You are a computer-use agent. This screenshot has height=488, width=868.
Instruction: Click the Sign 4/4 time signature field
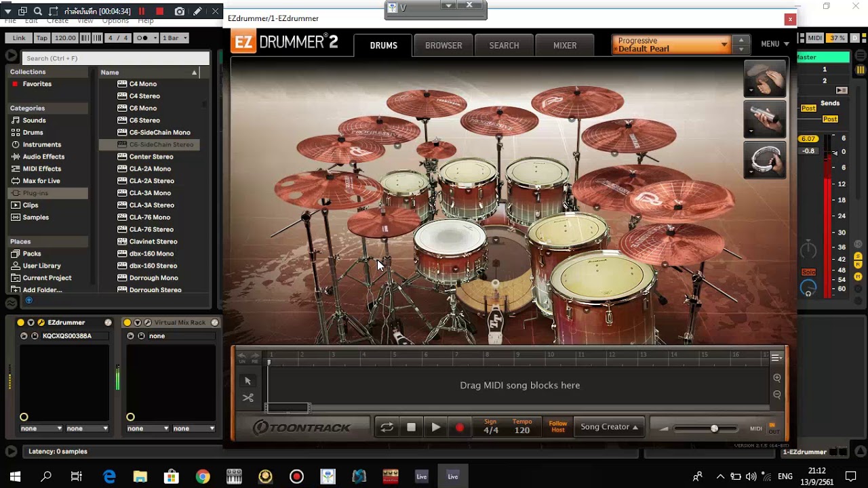(x=490, y=427)
